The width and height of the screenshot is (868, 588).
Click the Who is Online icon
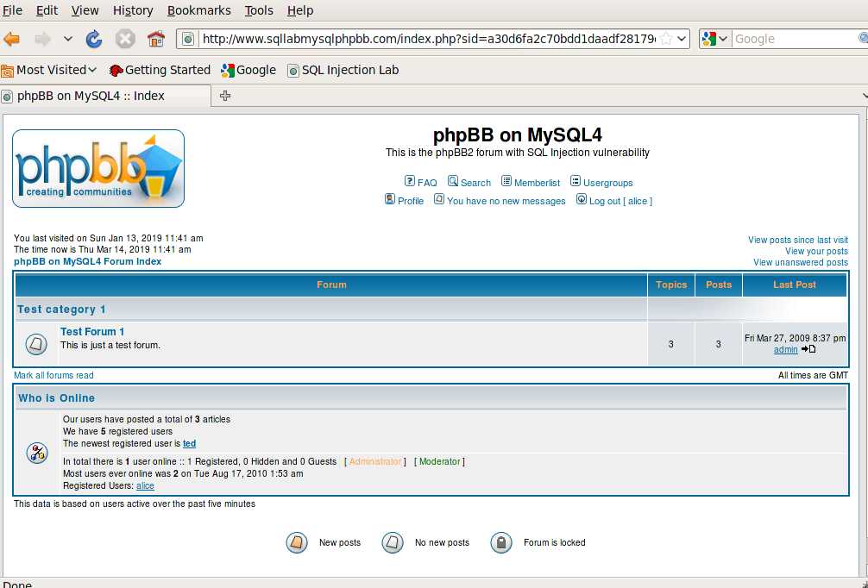click(x=37, y=453)
